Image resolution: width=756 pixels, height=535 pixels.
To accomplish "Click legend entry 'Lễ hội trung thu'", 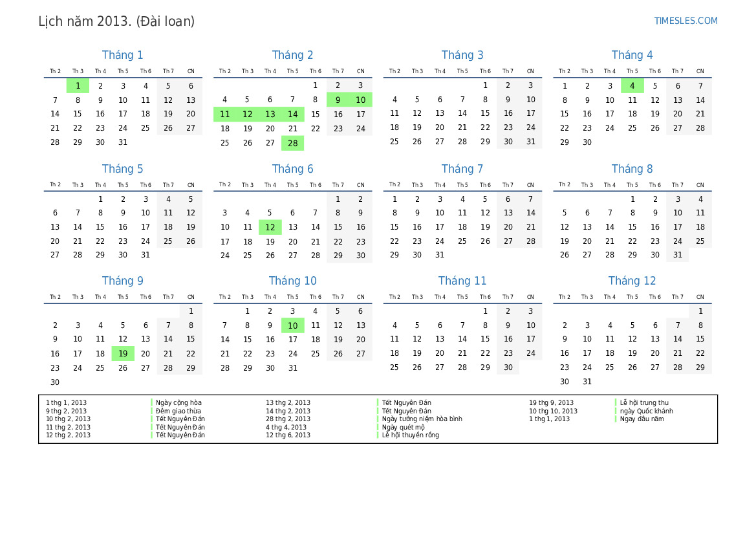I will coord(644,403).
